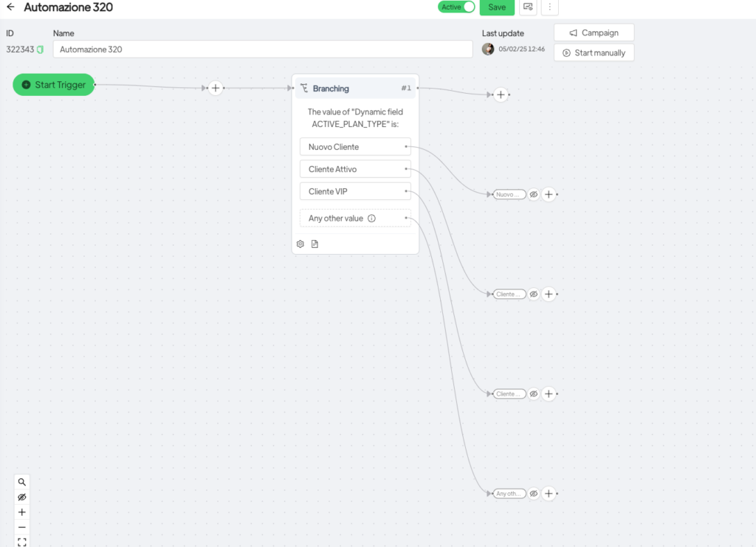Select the Cliente VIP branch option
This screenshot has width=756, height=547.
point(354,192)
